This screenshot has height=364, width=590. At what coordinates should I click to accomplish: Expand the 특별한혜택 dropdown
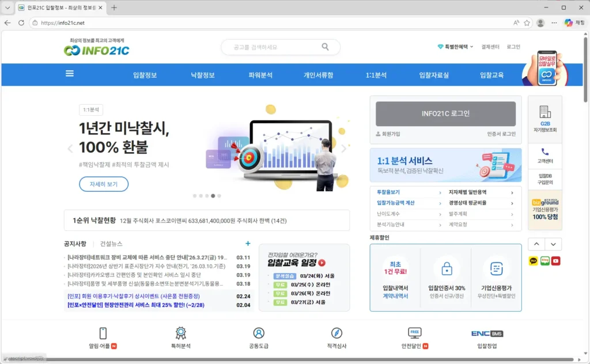coord(455,47)
